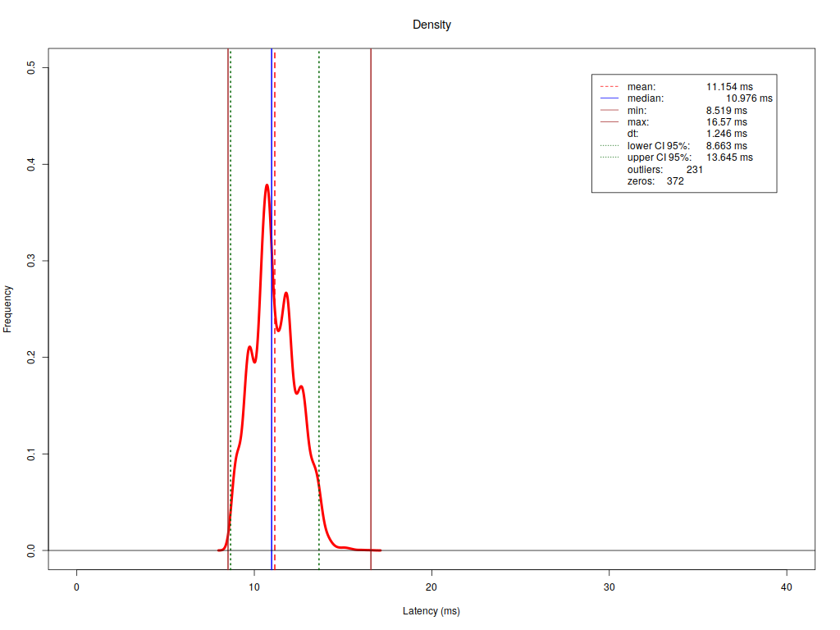Click the y-axis tick label 0.5

[31, 68]
